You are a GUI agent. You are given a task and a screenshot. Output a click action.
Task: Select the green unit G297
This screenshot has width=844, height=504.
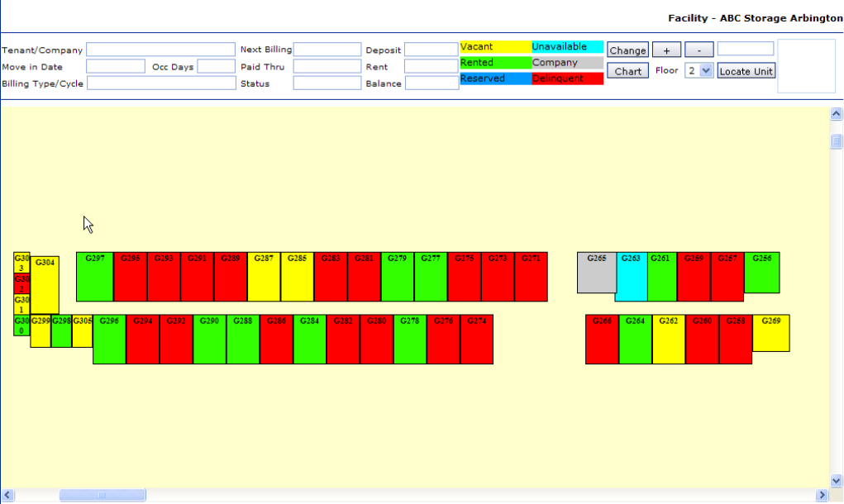click(x=94, y=277)
